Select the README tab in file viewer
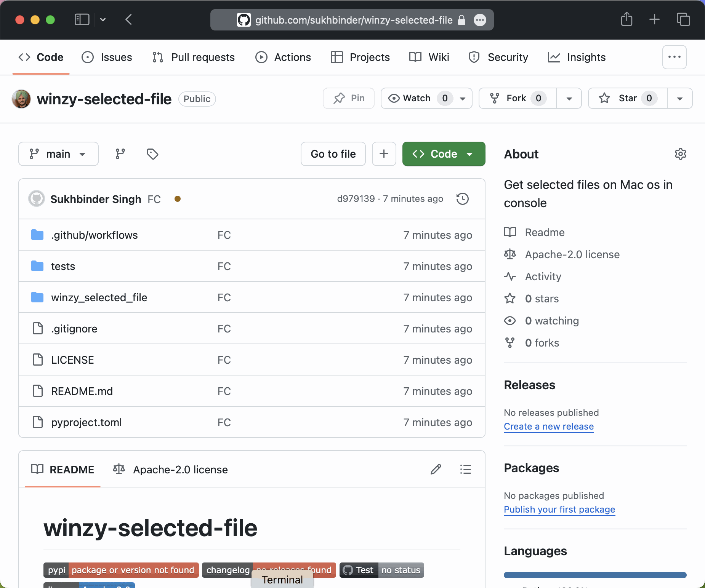Viewport: 705px width, 588px height. point(62,470)
